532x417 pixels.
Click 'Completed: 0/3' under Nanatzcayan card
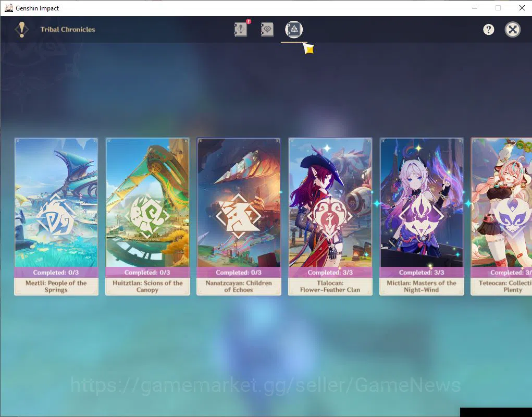coord(239,273)
